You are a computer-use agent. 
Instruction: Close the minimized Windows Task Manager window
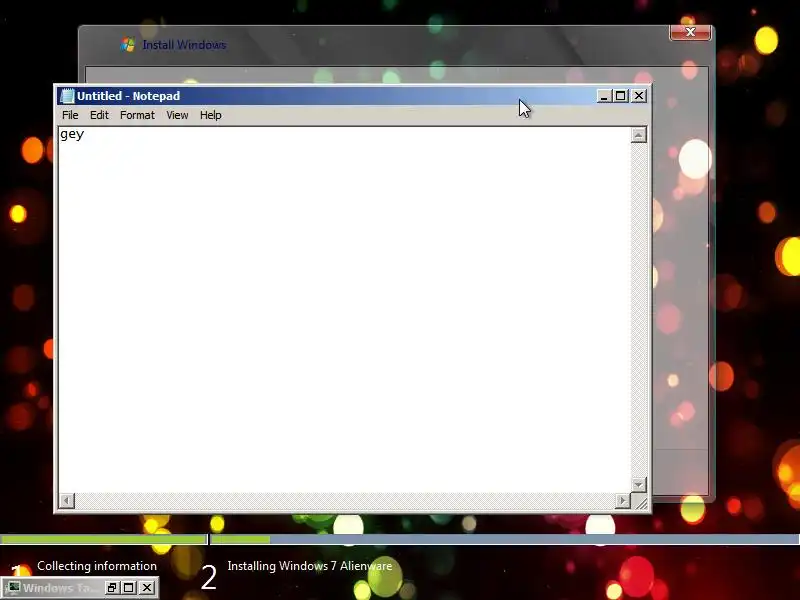147,588
